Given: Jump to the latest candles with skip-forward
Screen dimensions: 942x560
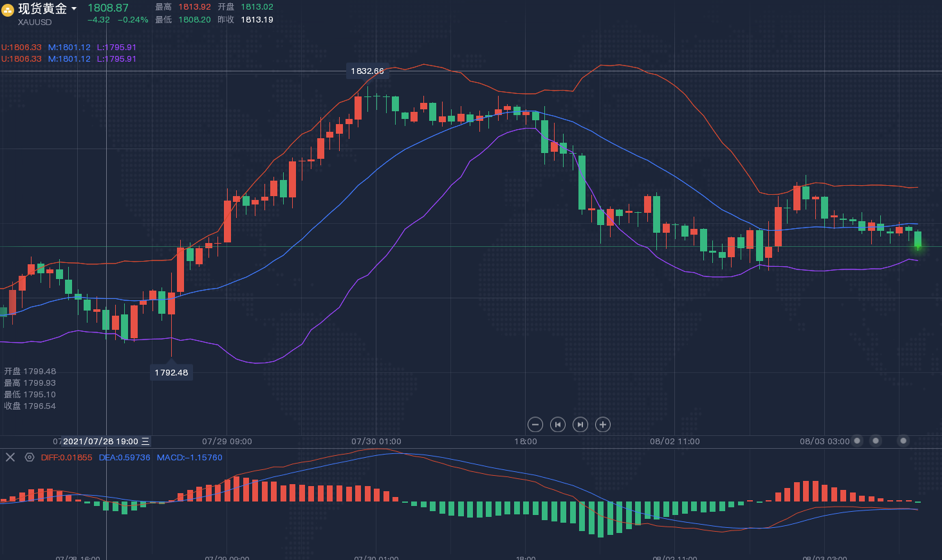Looking at the screenshot, I should click(x=580, y=424).
